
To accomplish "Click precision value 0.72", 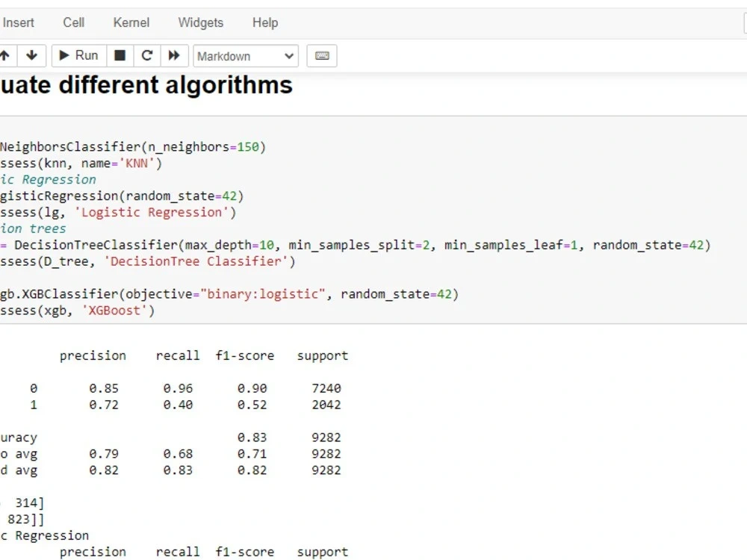I will 104,405.
